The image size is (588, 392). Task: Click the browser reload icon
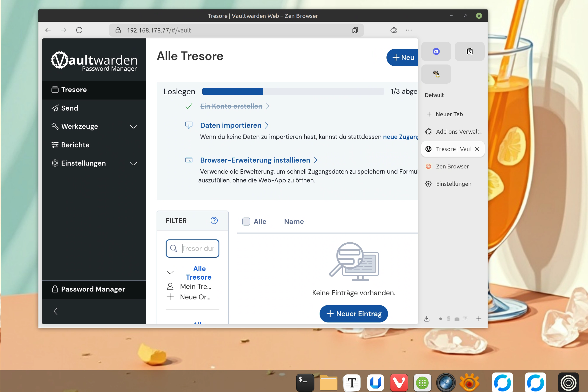coord(79,30)
